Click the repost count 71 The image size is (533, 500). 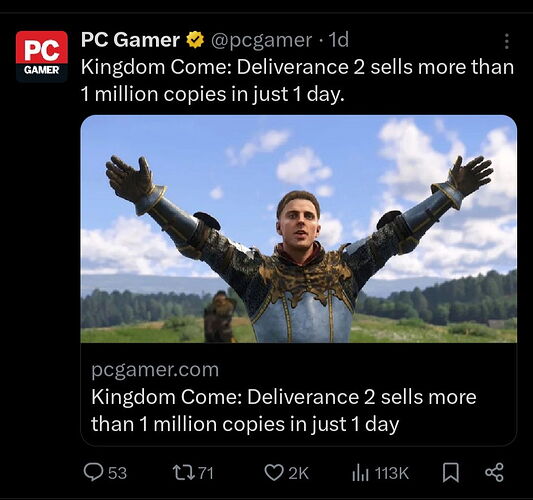[206, 473]
